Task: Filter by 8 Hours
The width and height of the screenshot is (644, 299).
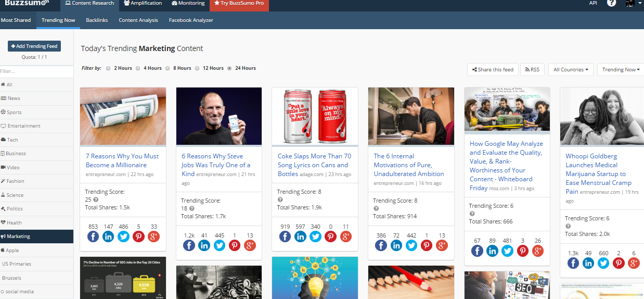Action: [x=168, y=68]
